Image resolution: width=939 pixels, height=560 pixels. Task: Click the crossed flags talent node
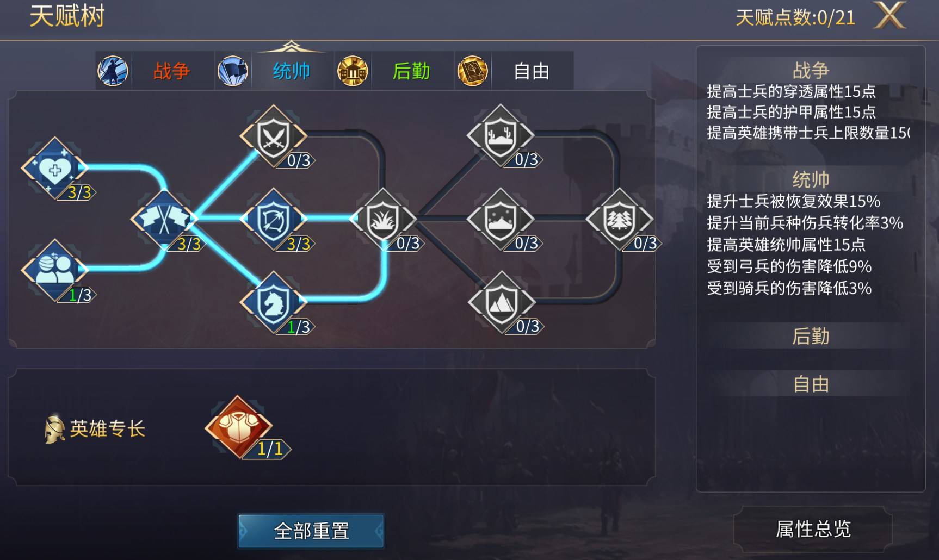click(164, 219)
